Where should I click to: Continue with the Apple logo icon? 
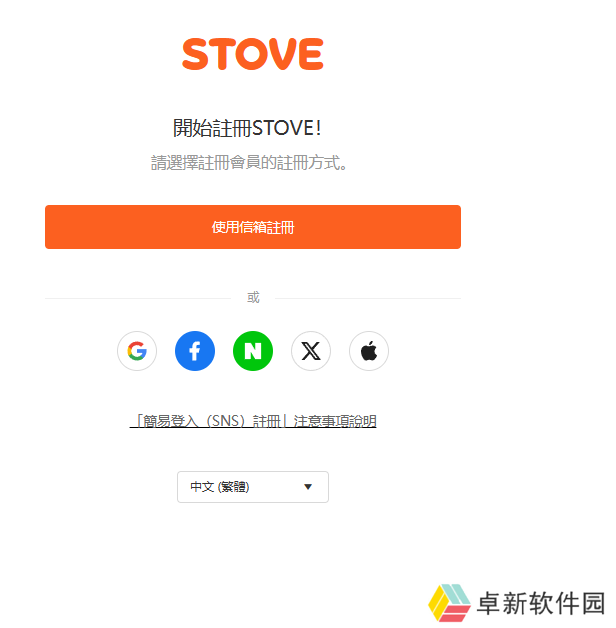(x=369, y=351)
